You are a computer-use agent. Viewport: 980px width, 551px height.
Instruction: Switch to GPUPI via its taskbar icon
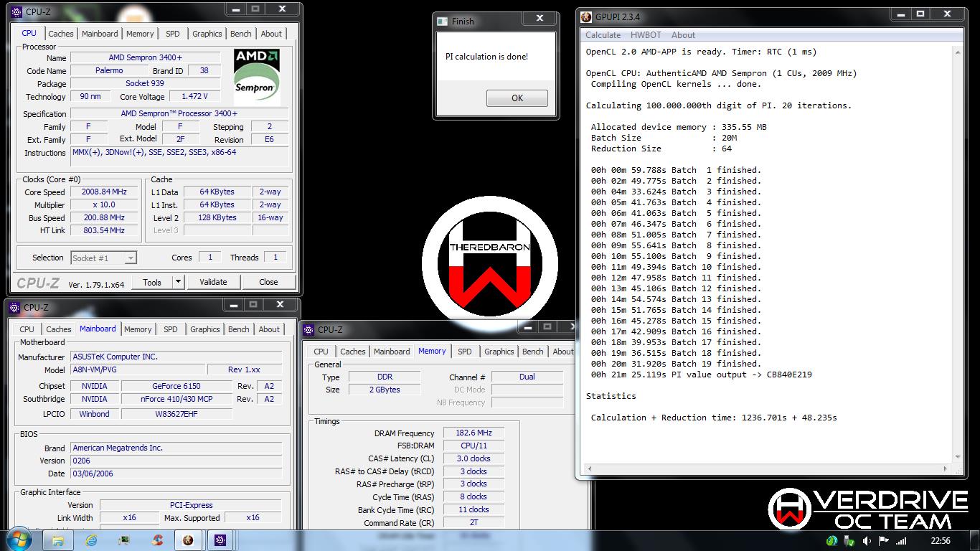point(188,540)
